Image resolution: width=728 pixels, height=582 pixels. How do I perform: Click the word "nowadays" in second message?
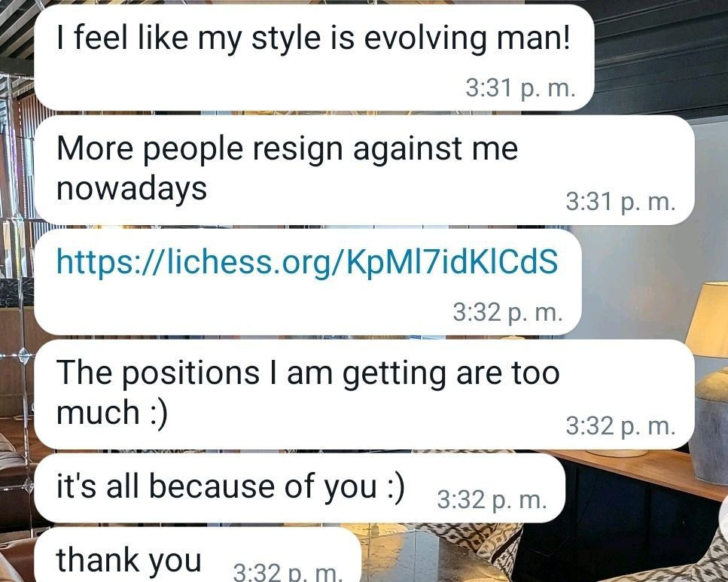(x=132, y=188)
